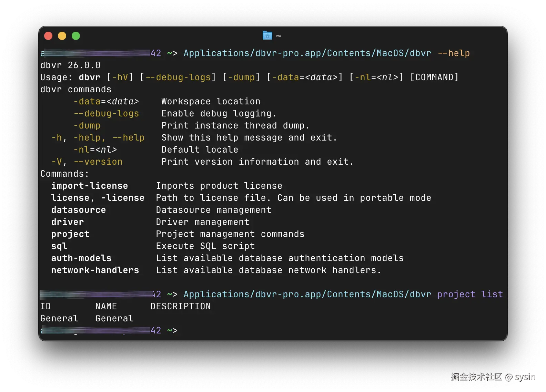Viewport: 546px width, 392px height.
Task: Click General under the ID column
Action: click(x=59, y=319)
